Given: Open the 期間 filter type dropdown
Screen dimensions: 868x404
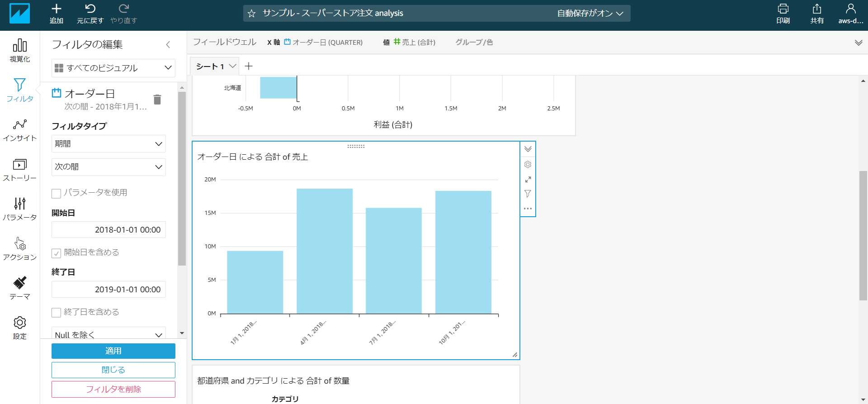Looking at the screenshot, I should tap(108, 143).
